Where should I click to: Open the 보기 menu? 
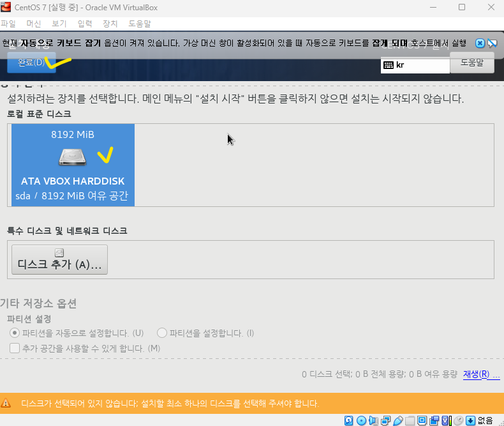coord(59,24)
